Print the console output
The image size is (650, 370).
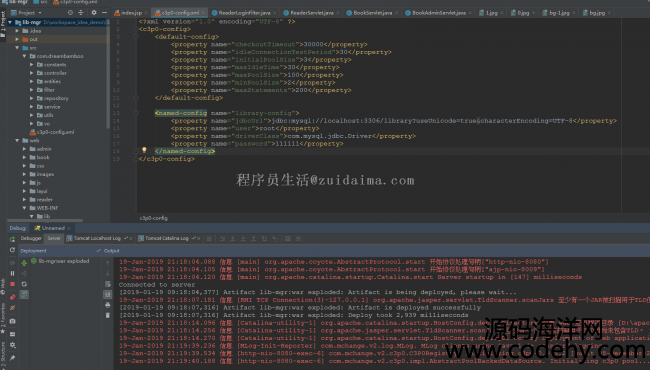[x=108, y=305]
